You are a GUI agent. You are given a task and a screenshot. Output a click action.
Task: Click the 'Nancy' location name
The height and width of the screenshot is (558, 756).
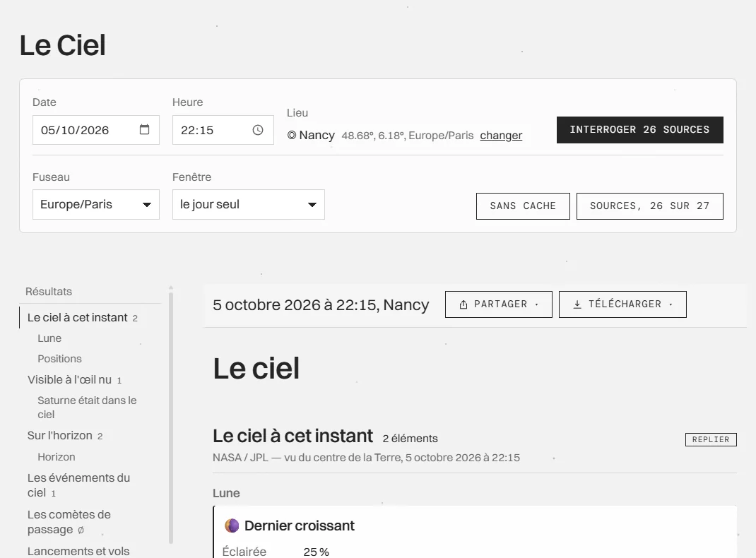pyautogui.click(x=317, y=135)
